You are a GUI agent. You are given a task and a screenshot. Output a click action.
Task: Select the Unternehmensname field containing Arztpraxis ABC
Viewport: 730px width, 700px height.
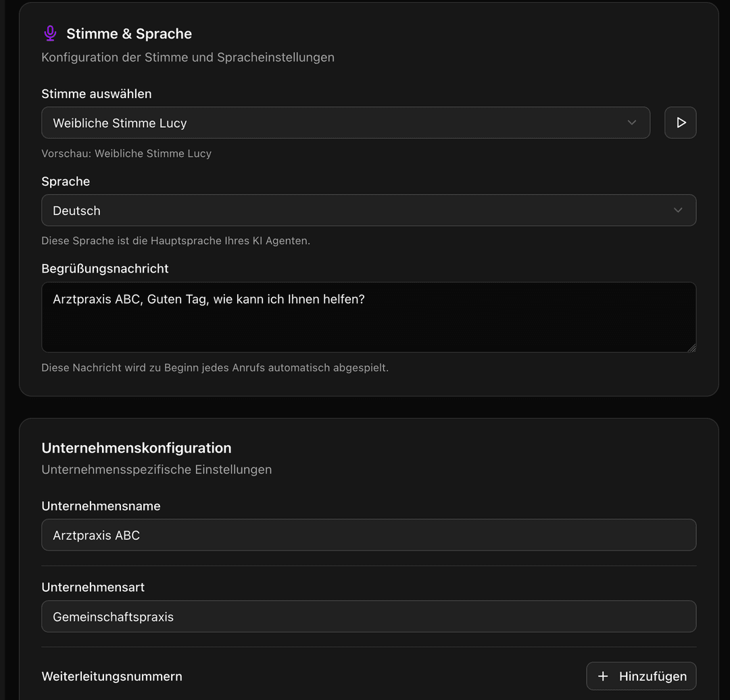[x=369, y=534]
